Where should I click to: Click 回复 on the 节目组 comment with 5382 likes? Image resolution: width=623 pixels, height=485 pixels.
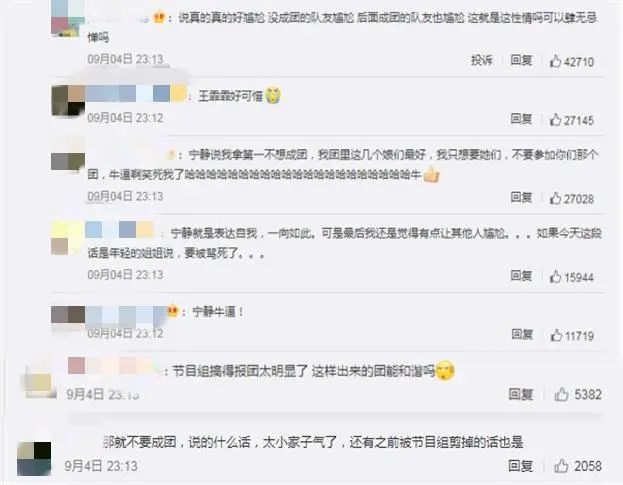pos(520,394)
